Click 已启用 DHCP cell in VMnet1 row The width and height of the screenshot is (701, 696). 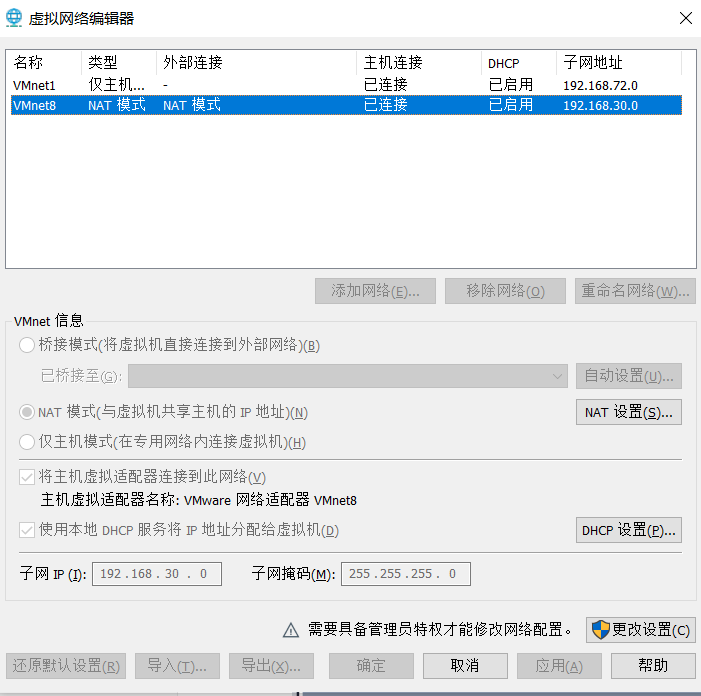[511, 84]
